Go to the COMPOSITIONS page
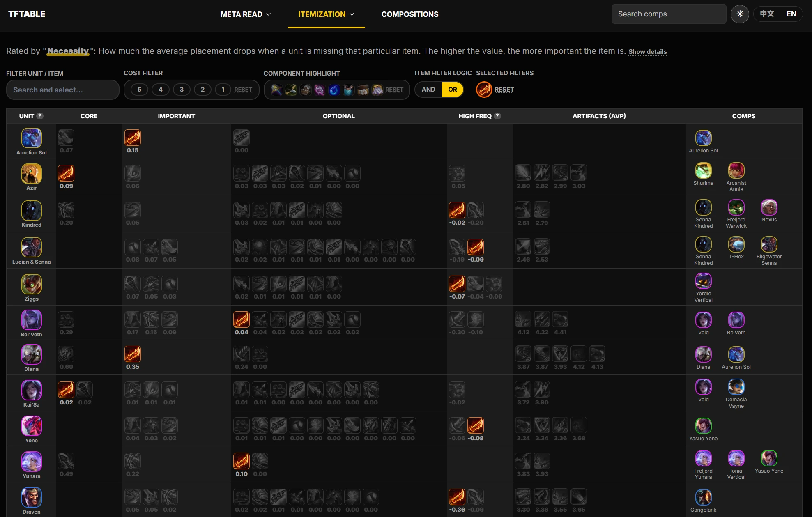812x517 pixels. tap(410, 14)
